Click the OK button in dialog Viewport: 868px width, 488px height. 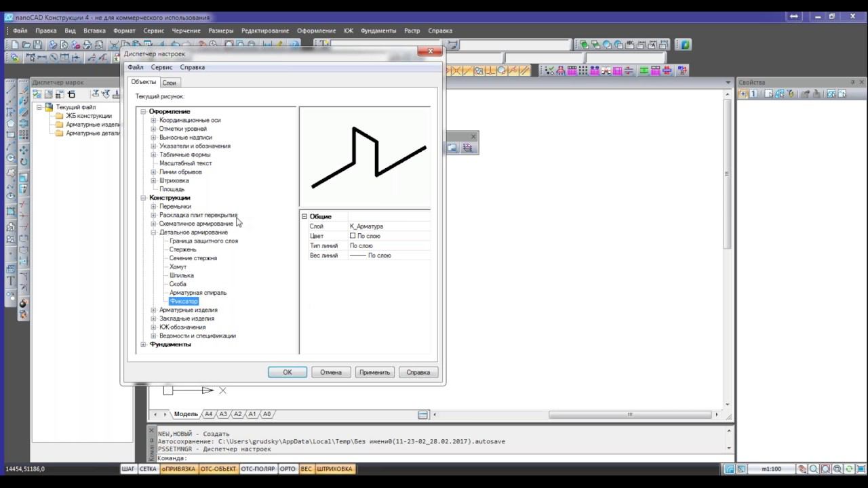click(288, 372)
